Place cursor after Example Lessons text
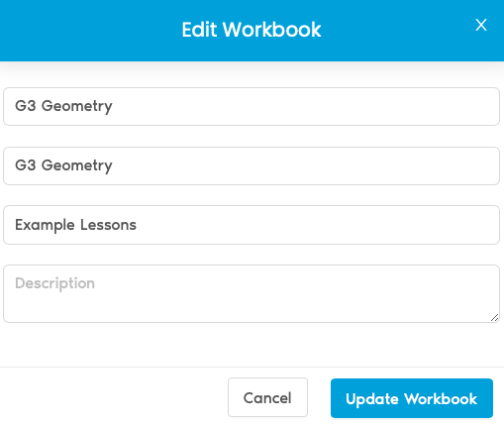 click(x=137, y=225)
